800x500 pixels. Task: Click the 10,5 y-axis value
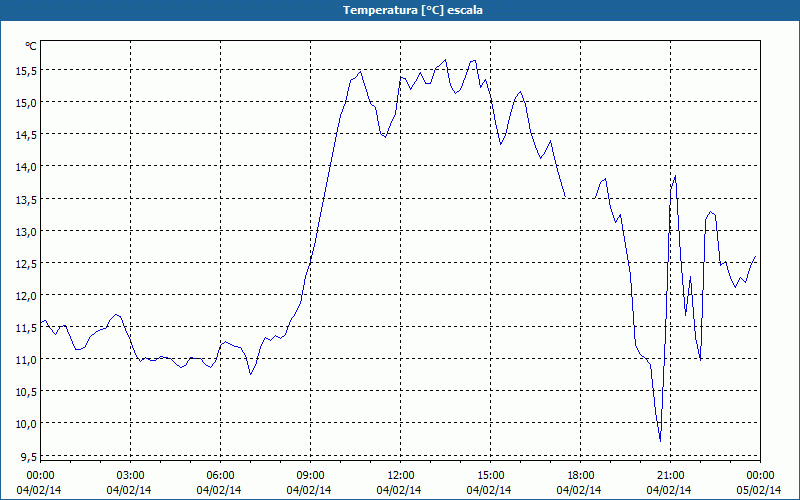26,392
